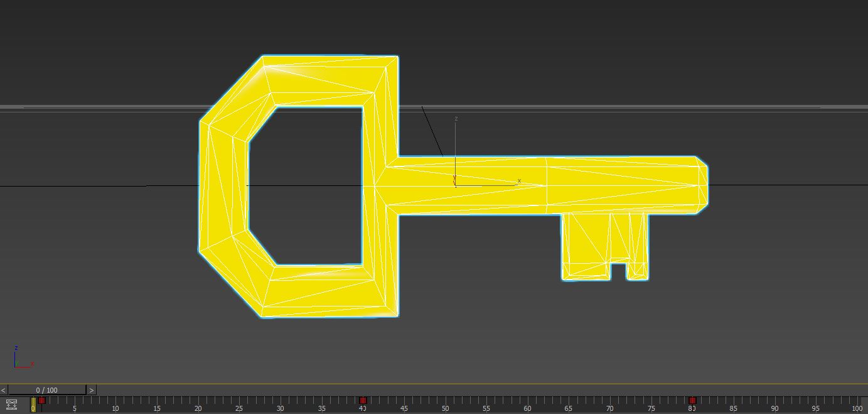Jump to frame 20 on the track bar
The height and width of the screenshot is (414, 868).
point(198,405)
